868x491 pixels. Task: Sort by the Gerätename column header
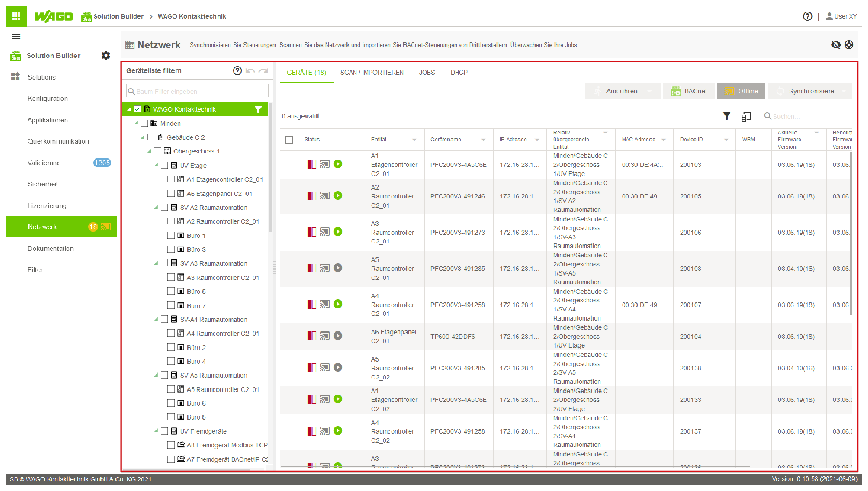[x=446, y=139]
